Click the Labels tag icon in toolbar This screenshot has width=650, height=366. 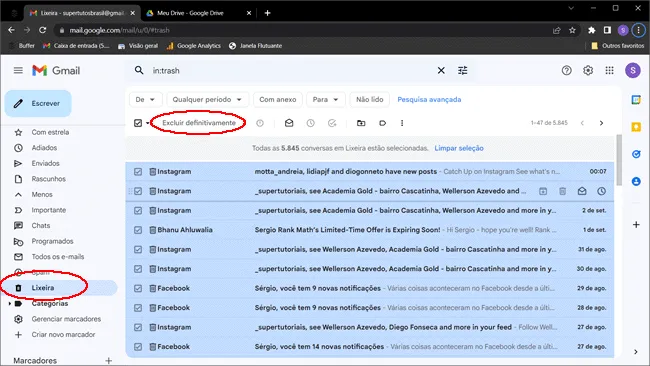[382, 123]
